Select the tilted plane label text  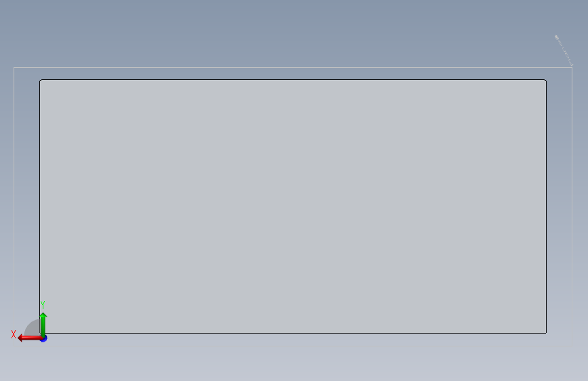pyautogui.click(x=564, y=50)
